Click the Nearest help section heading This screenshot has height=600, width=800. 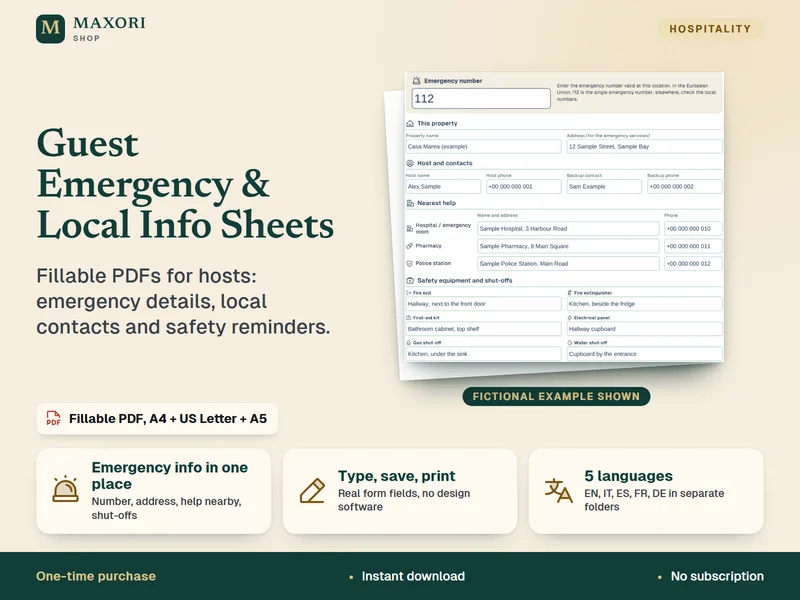click(437, 203)
